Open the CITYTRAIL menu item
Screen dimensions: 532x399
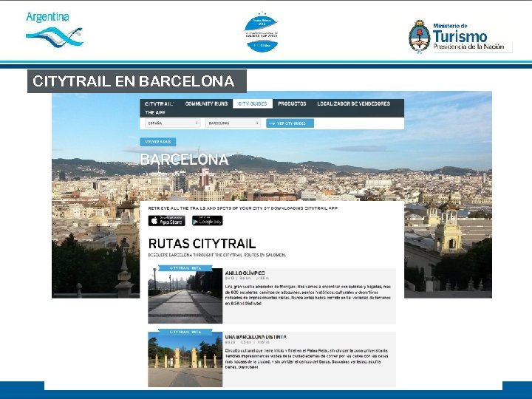160,104
